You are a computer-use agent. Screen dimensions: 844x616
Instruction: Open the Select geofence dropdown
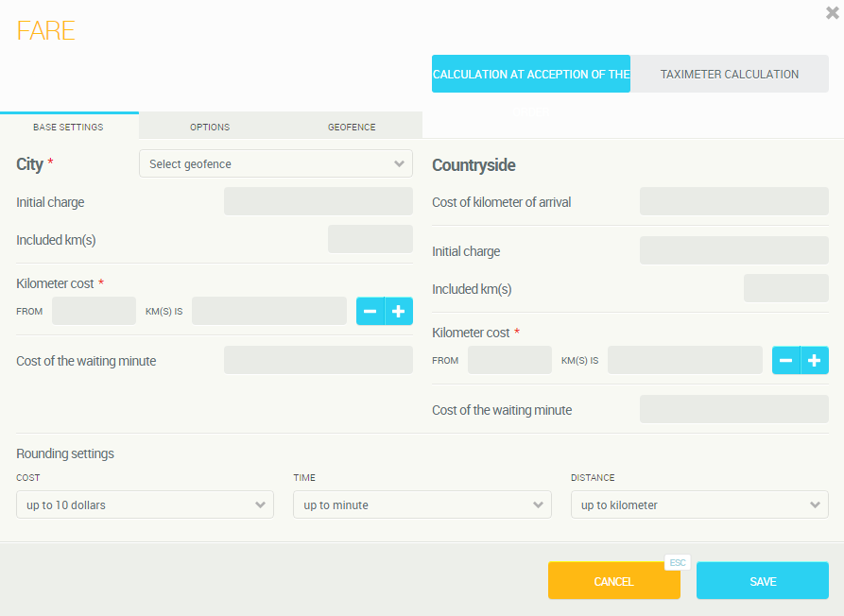275,163
